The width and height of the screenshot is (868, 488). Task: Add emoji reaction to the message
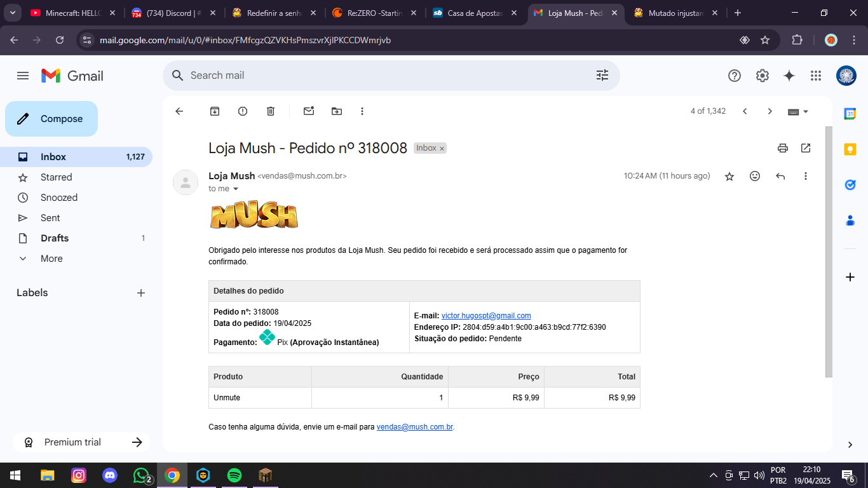755,176
